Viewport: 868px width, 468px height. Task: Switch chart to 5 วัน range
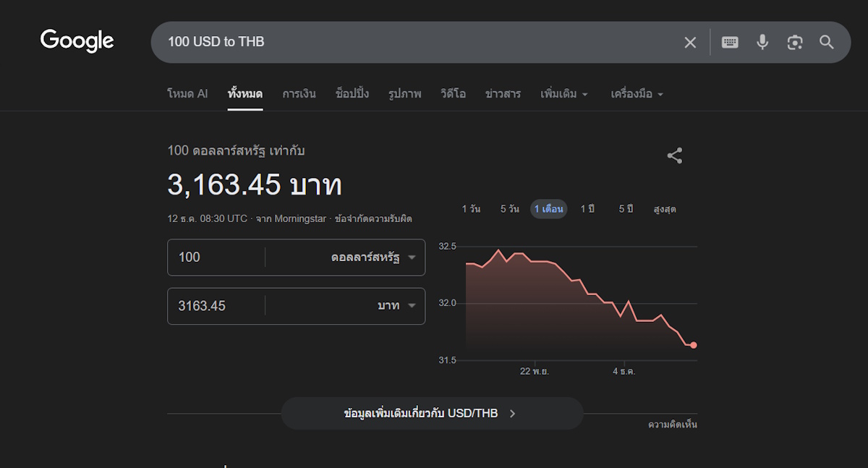coord(509,209)
